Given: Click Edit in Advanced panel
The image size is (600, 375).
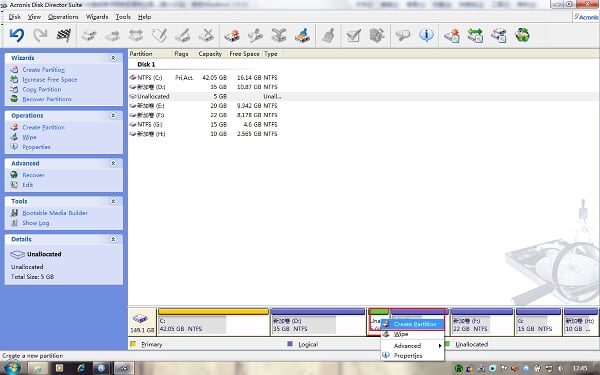Looking at the screenshot, I should pos(28,185).
